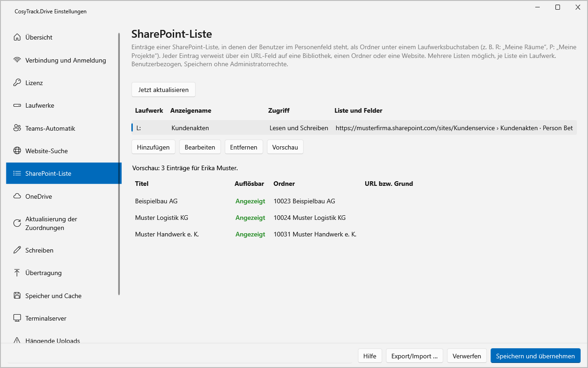Click the Beispielbau AG title entry
Image resolution: width=588 pixels, height=368 pixels.
point(156,201)
